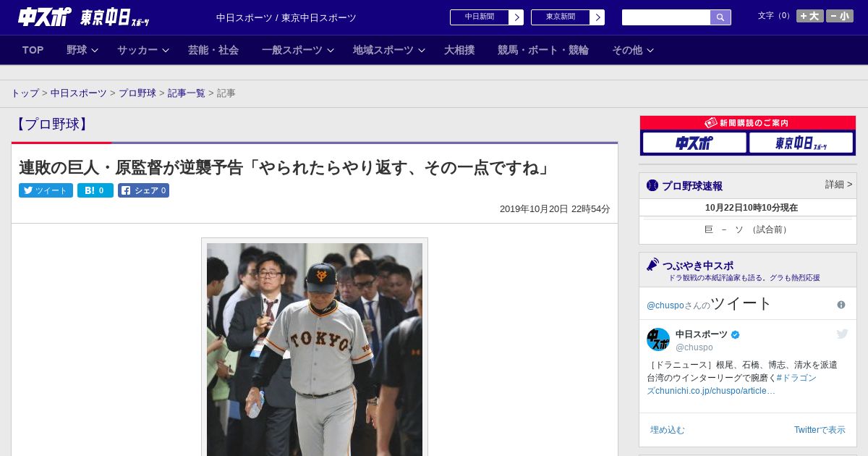Click the トップ breadcrumb link
Image resolution: width=868 pixels, height=456 pixels.
pyautogui.click(x=25, y=93)
